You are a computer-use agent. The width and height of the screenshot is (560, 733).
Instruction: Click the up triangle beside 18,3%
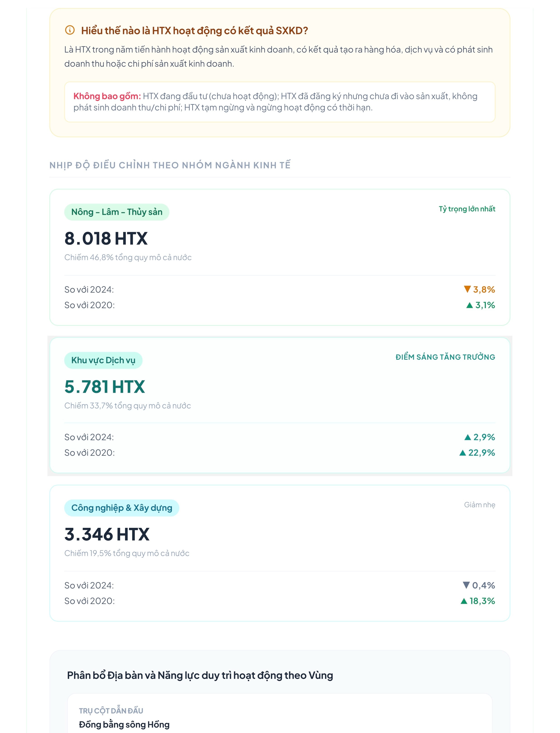pyautogui.click(x=464, y=601)
